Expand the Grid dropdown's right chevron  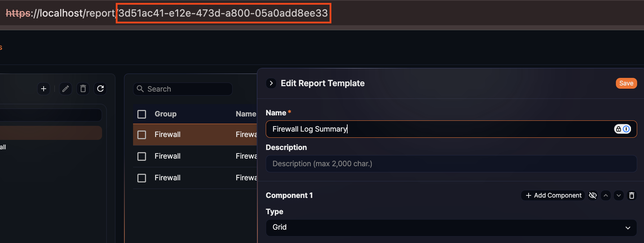coord(628,227)
